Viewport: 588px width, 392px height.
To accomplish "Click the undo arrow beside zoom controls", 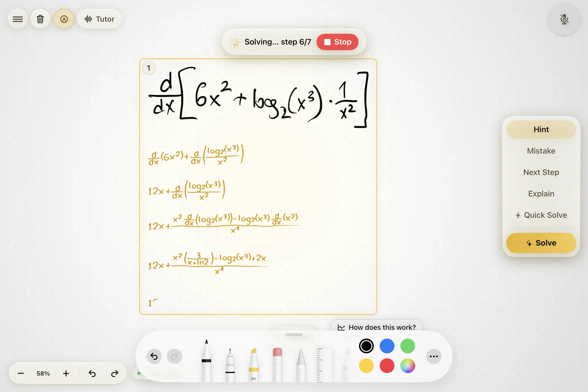I will [x=92, y=373].
